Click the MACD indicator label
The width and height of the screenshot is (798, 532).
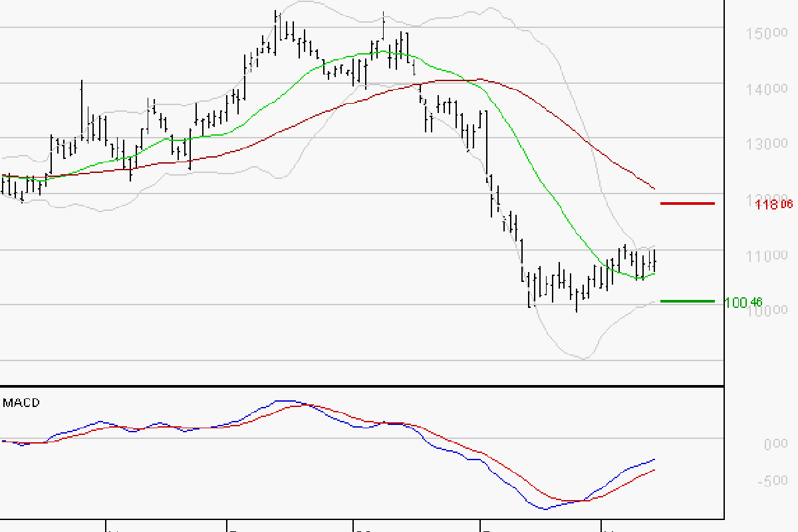21,403
